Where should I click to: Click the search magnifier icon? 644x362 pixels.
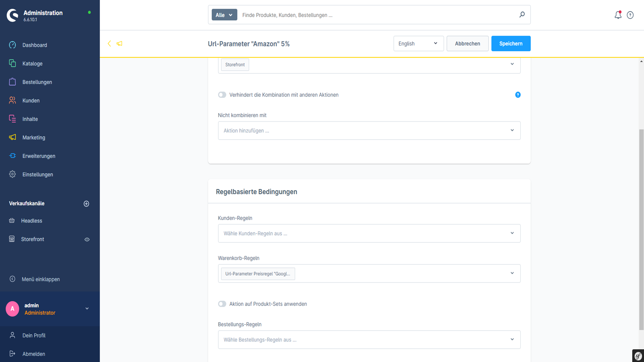coord(522,15)
